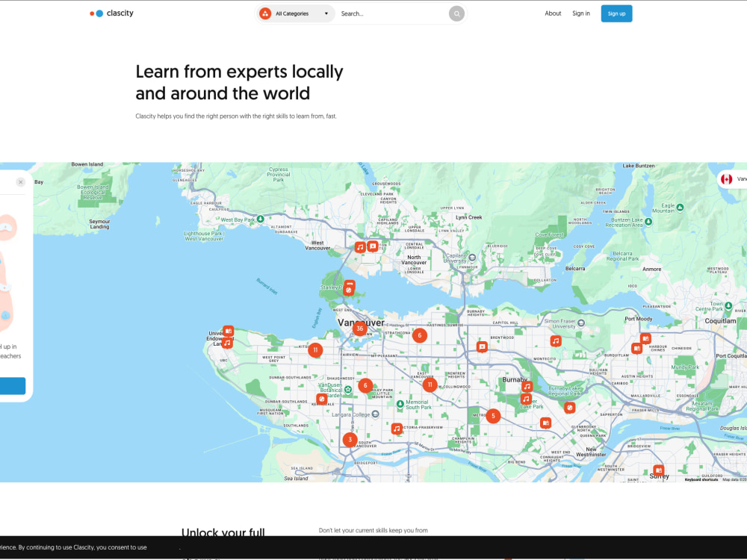Open the 11 cluster near East Vancouver

430,385
